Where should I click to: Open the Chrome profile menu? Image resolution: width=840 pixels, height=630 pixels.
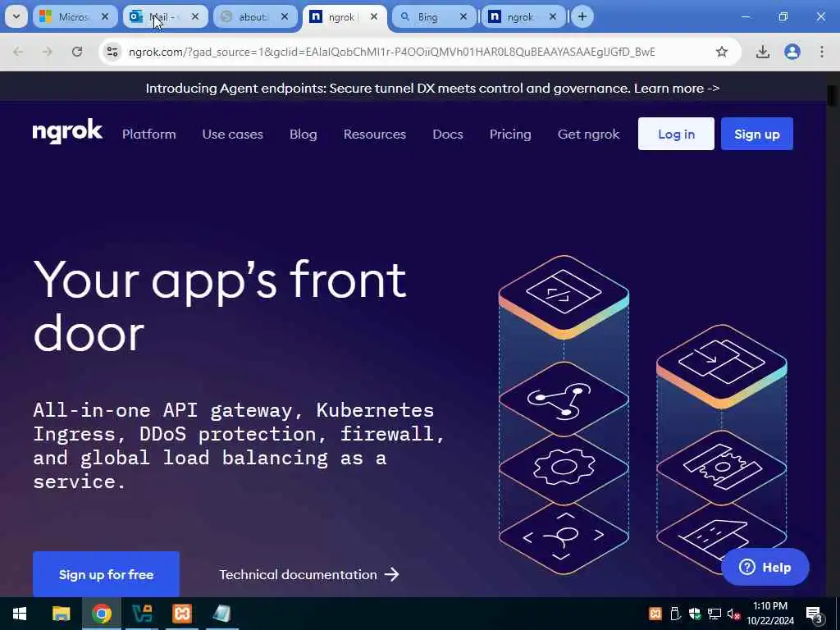pyautogui.click(x=792, y=52)
